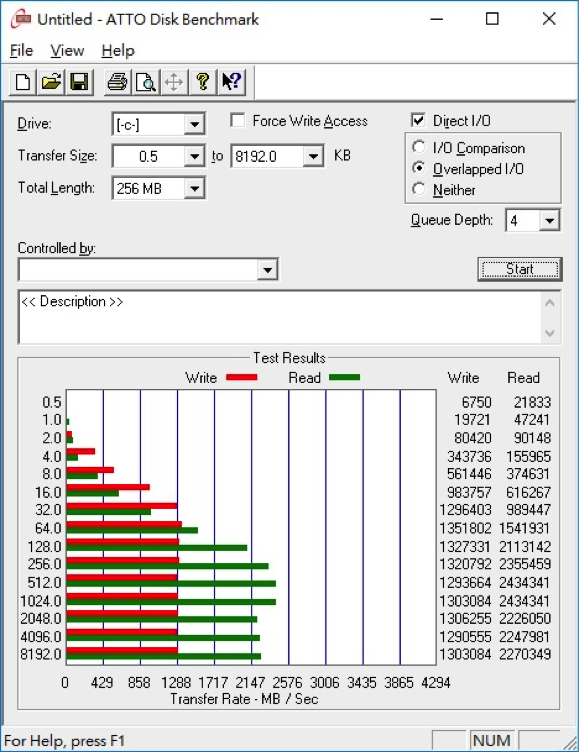The image size is (579, 753).
Task: Click the Transfer Rate - MB / Sec label
Action: [244, 699]
